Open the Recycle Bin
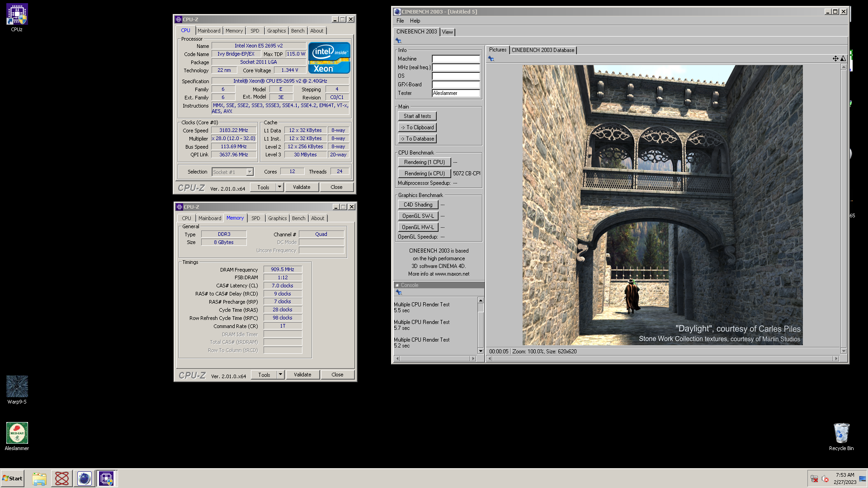The width and height of the screenshot is (868, 488). [841, 436]
